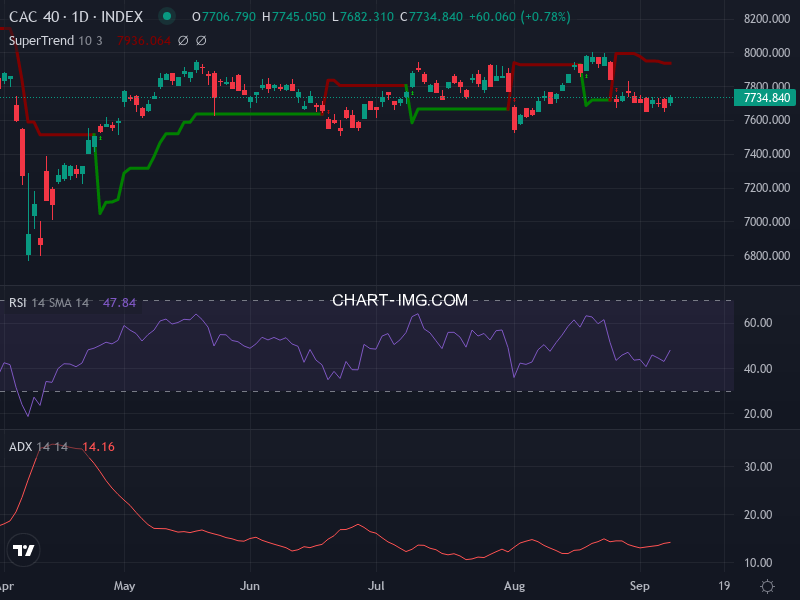Image resolution: width=800 pixels, height=600 pixels.
Task: Select the CAC 40 · 1D · INDEX title
Action: [76, 17]
